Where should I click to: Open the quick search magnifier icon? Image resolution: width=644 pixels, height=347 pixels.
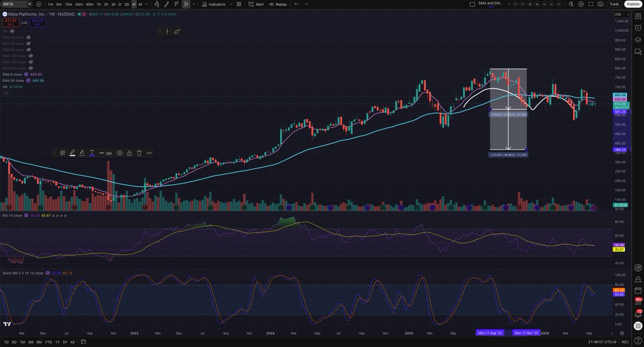[x=571, y=4]
